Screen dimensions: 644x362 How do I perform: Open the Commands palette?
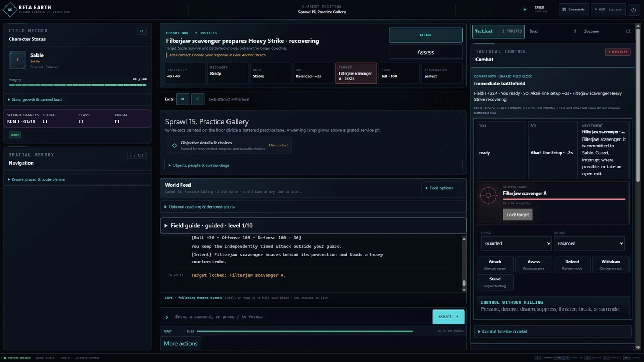[x=574, y=9]
